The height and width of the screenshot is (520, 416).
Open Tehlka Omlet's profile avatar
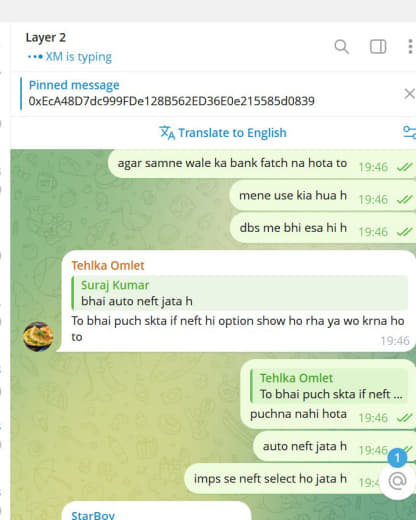click(x=38, y=336)
